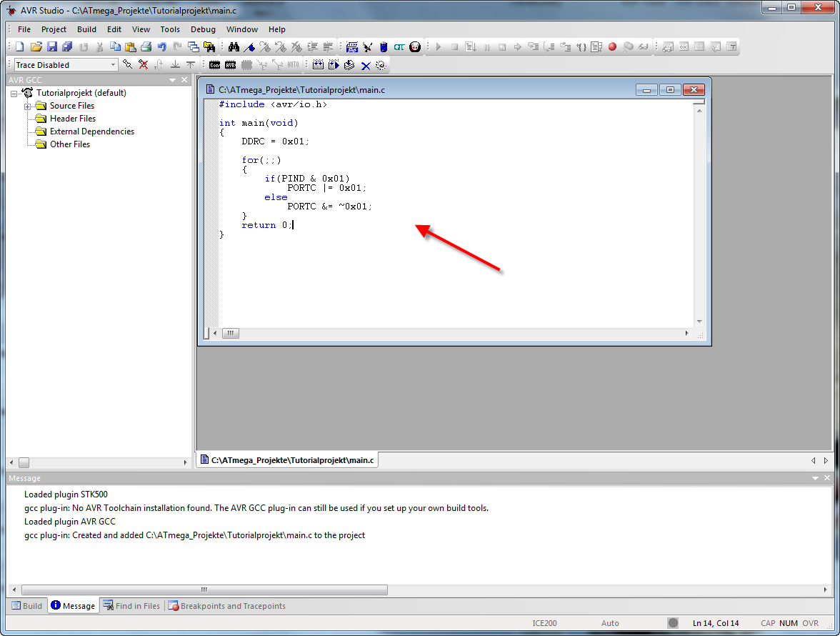Switch to the Build output tab
840x636 pixels.
[27, 606]
